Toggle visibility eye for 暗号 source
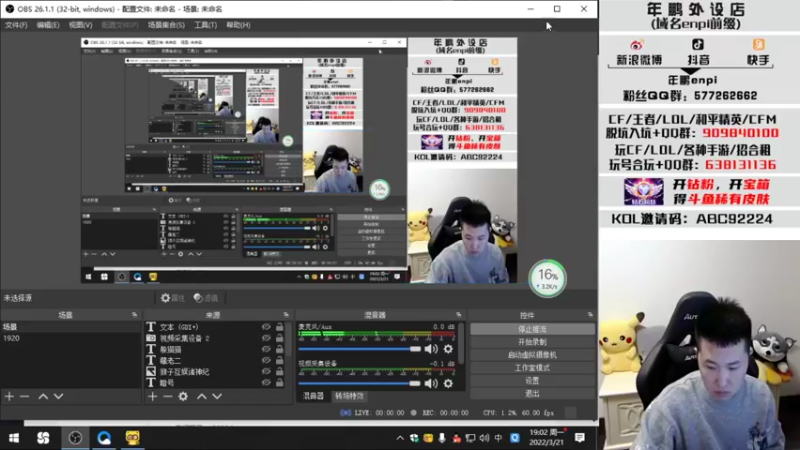Image resolution: width=800 pixels, height=450 pixels. [266, 382]
